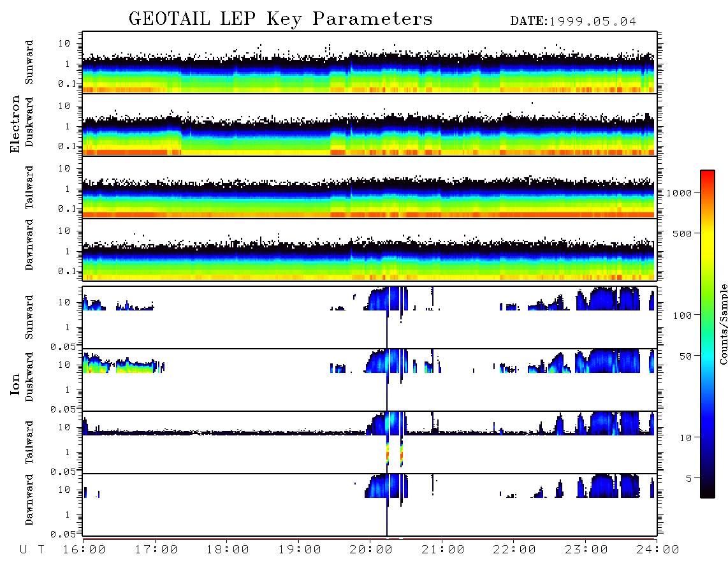Image resolution: width=728 pixels, height=561 pixels.
Task: Click the "5" color bar tick label
Action: click(x=688, y=478)
